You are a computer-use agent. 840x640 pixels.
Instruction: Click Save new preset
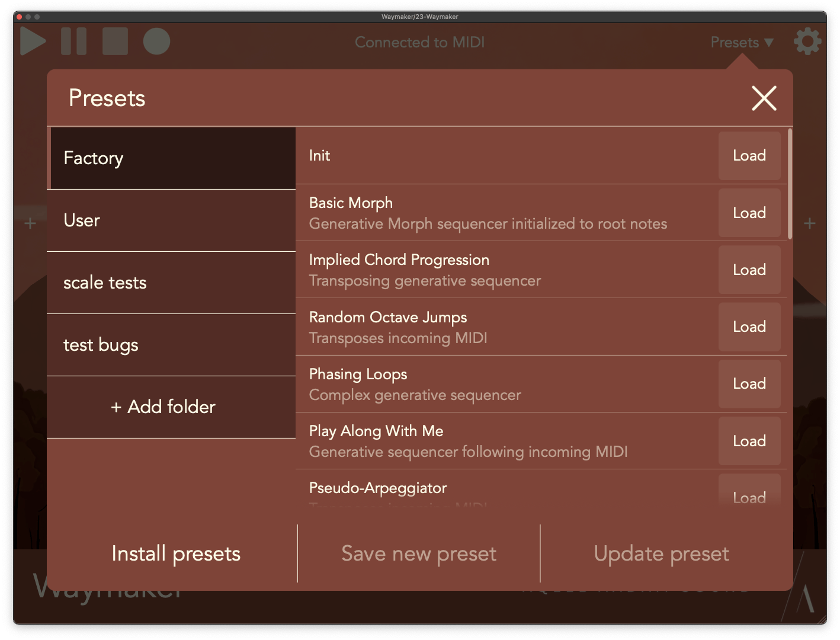[x=418, y=553]
